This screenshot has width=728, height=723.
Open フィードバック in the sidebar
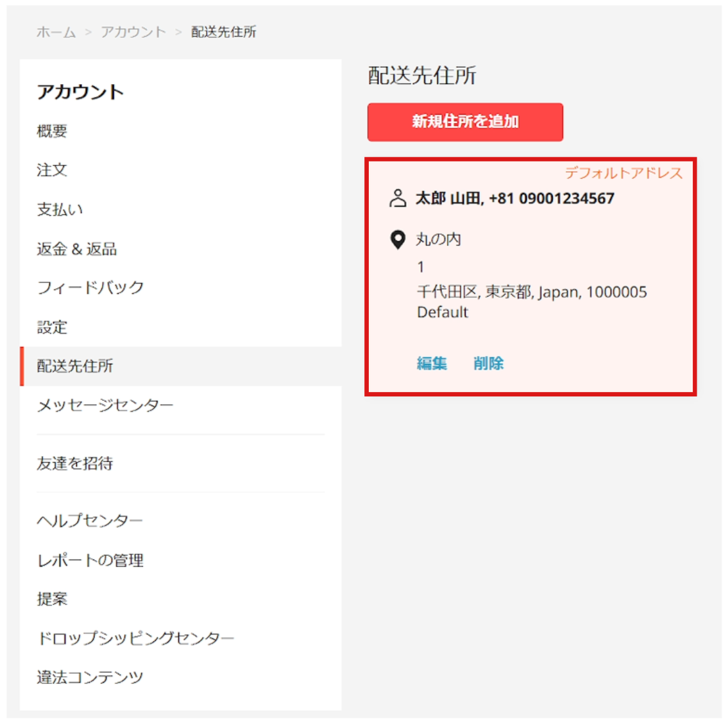(x=90, y=287)
